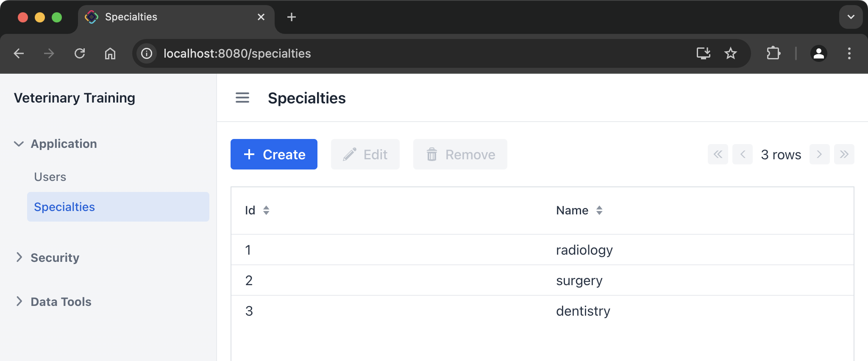Click the trash icon on the Remove button

(432, 154)
